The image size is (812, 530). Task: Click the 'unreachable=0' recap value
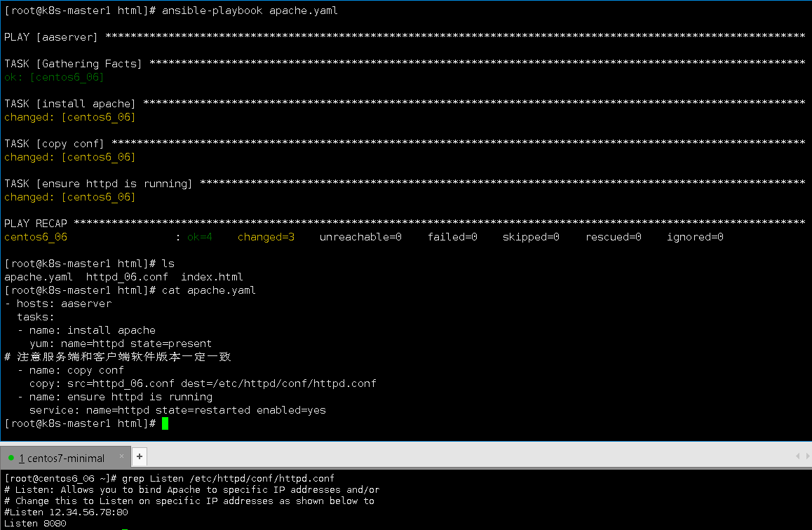click(x=360, y=236)
